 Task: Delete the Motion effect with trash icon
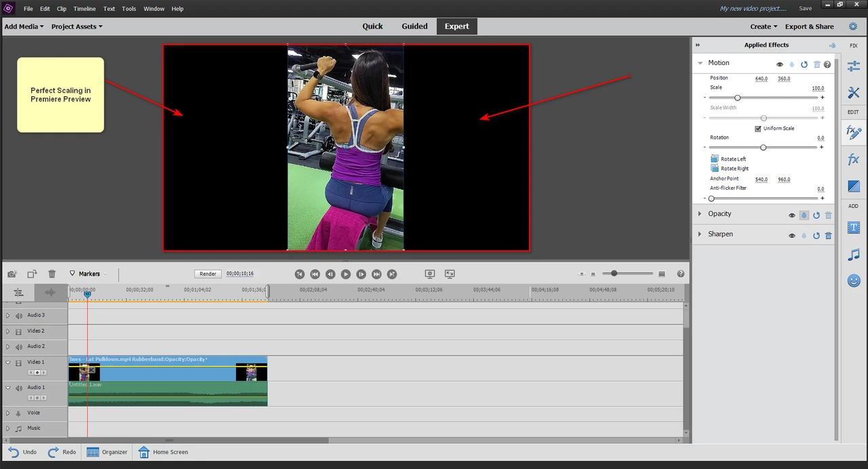click(816, 64)
